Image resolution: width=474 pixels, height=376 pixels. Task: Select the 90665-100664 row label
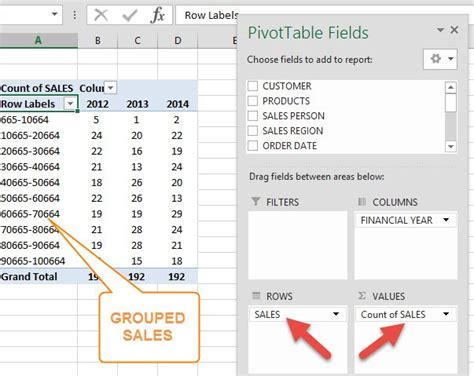38,261
